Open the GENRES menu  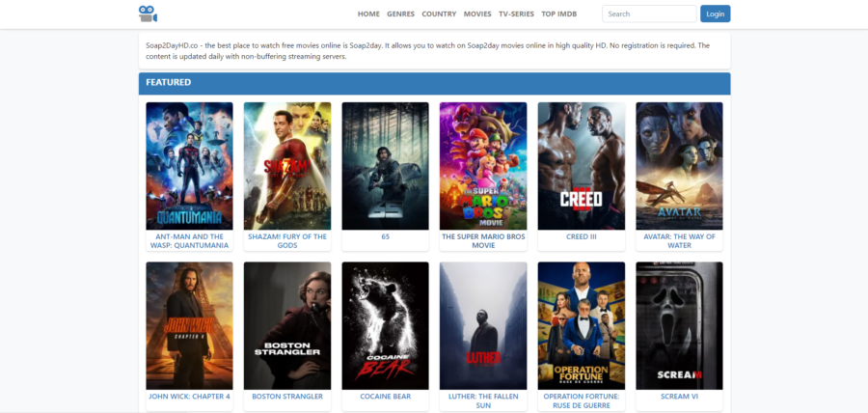click(x=401, y=14)
